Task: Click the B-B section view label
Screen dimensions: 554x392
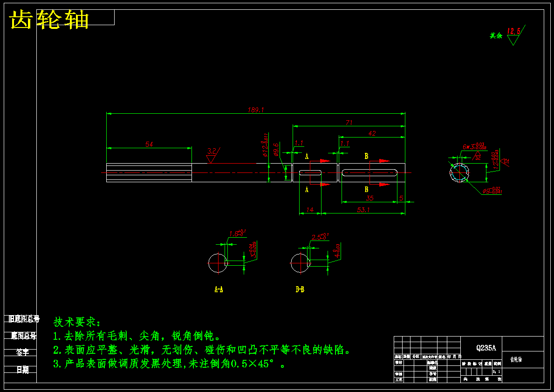Action: pos(300,289)
